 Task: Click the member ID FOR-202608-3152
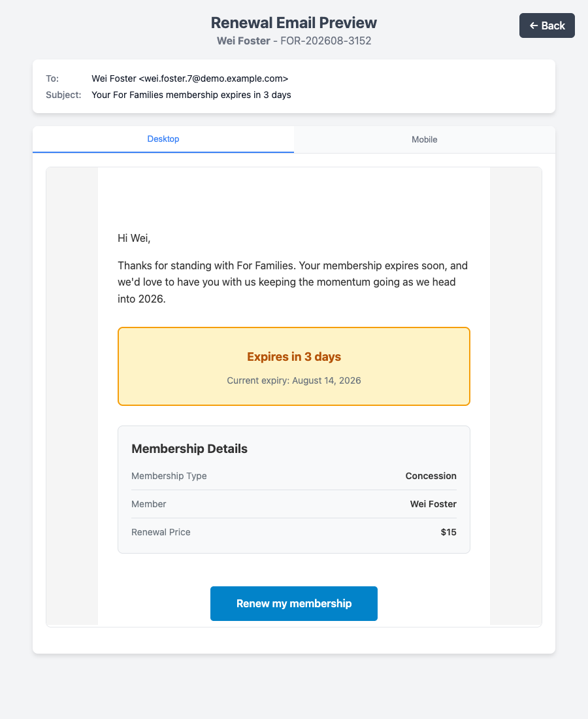coord(326,41)
